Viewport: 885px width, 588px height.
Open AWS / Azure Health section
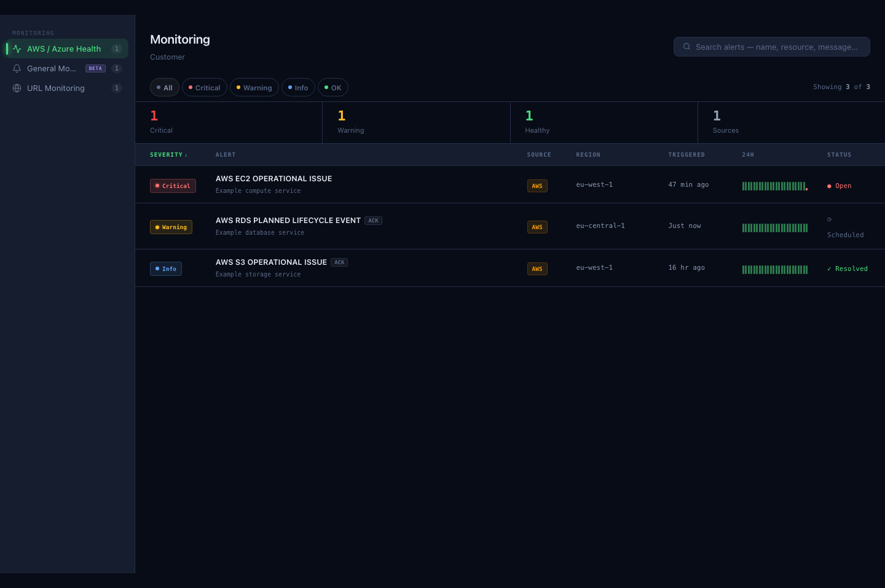67,49
